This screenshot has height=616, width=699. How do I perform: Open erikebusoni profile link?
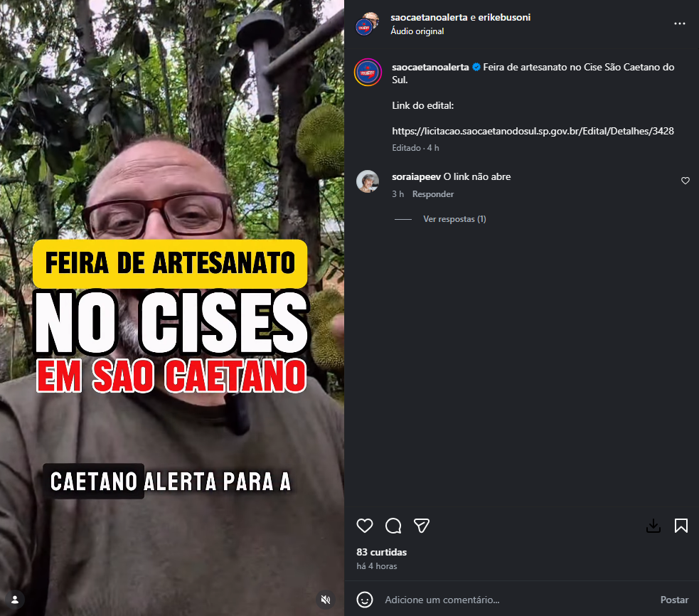504,17
